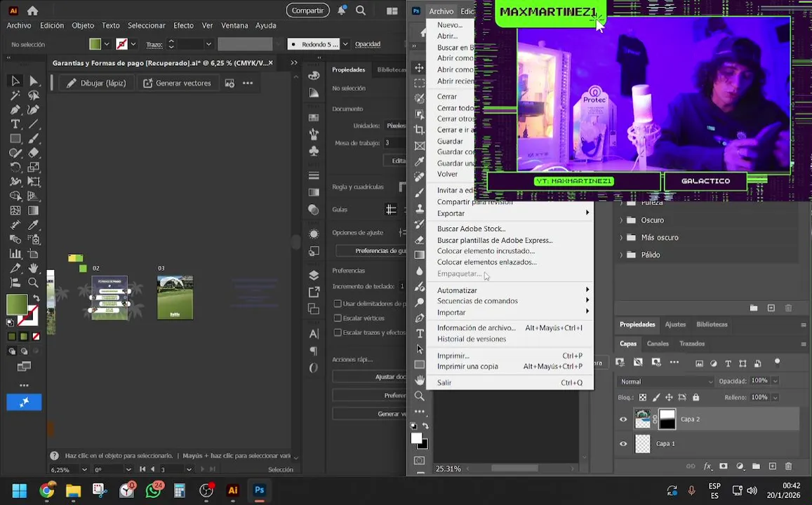Click Photoshop foreground color swatch
Screen dimensions: 812x505
tap(416, 438)
